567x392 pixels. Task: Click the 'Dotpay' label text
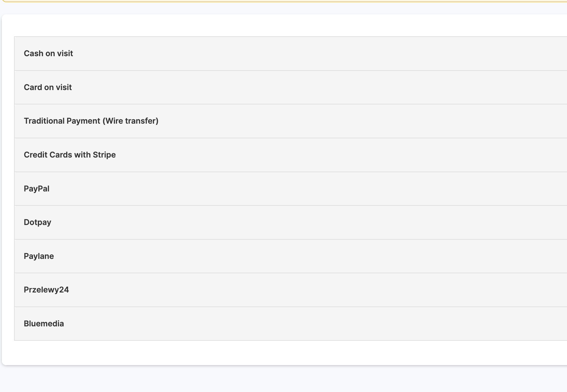tap(38, 222)
